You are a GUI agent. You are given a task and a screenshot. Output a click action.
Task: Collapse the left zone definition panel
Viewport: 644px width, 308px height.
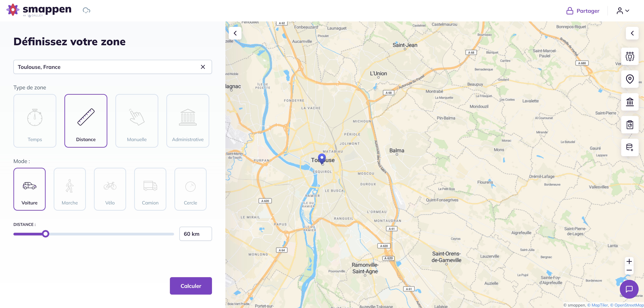235,33
